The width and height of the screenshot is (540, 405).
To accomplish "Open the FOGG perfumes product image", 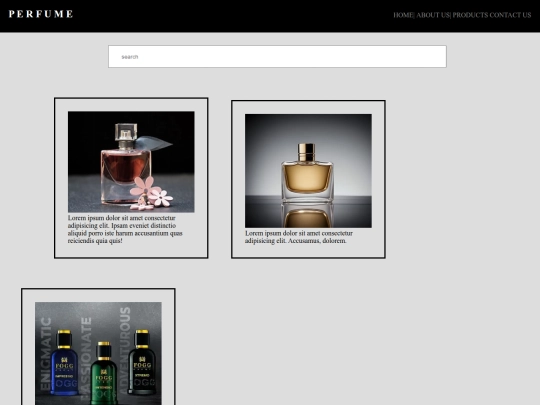I will [98, 353].
